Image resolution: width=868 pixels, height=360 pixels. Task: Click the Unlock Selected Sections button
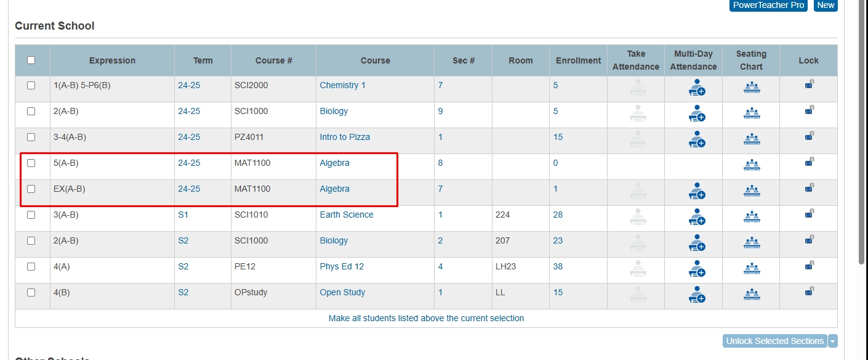pyautogui.click(x=774, y=342)
